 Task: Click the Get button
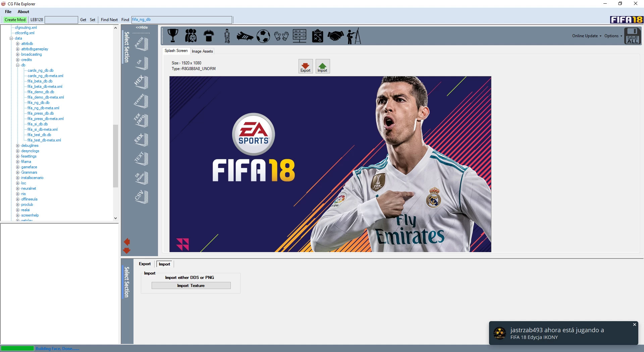[83, 20]
